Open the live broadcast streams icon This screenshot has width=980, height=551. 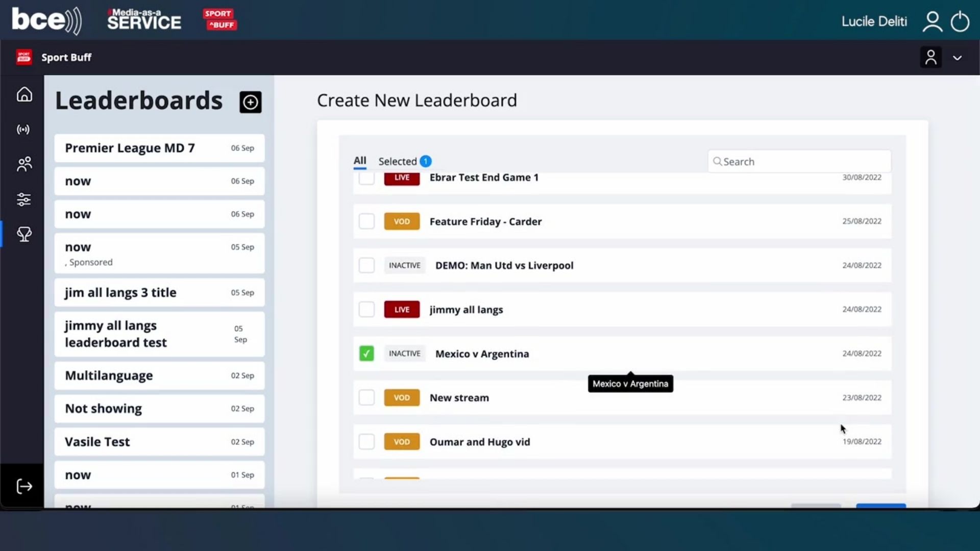(23, 130)
